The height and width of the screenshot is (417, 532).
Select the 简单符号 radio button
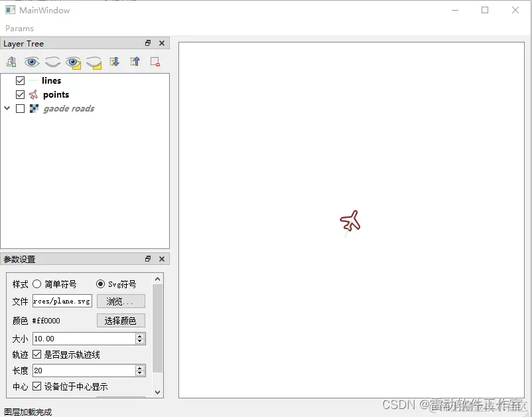36,284
